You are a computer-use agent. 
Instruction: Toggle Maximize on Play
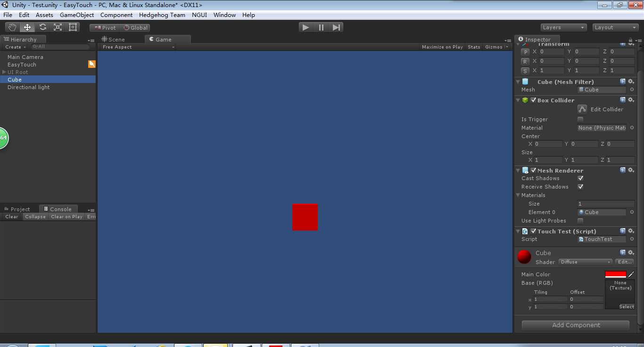tap(442, 47)
